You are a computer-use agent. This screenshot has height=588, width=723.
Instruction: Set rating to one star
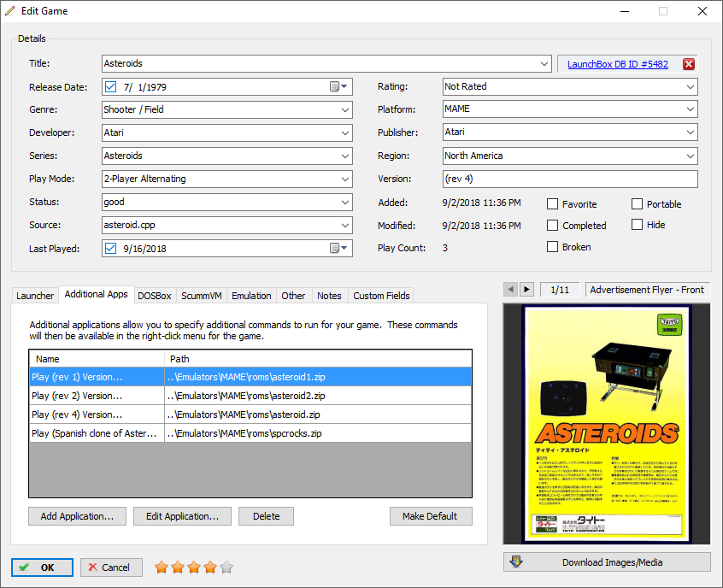click(162, 567)
